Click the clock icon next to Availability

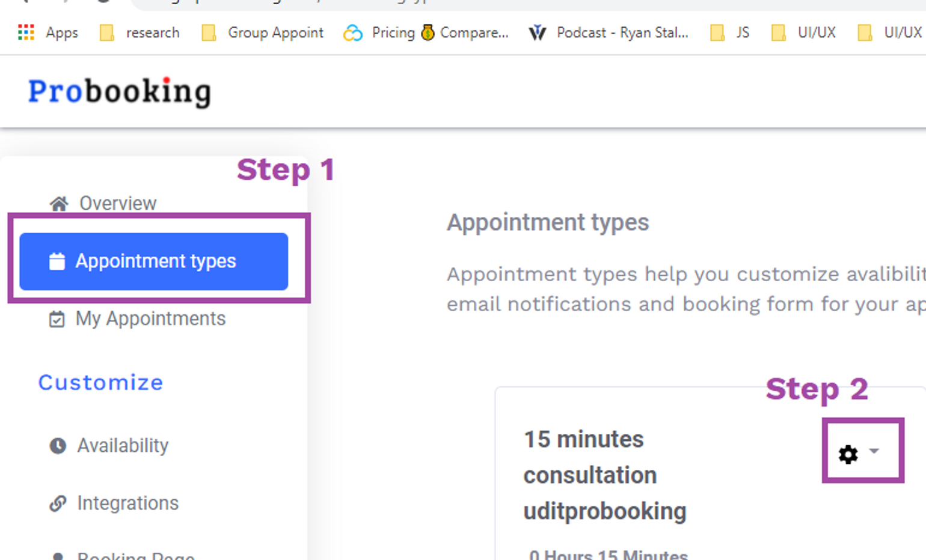(58, 446)
